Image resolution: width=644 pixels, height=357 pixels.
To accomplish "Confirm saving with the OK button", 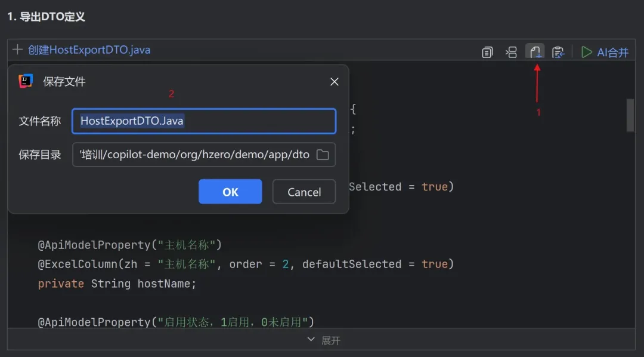I will coord(230,192).
